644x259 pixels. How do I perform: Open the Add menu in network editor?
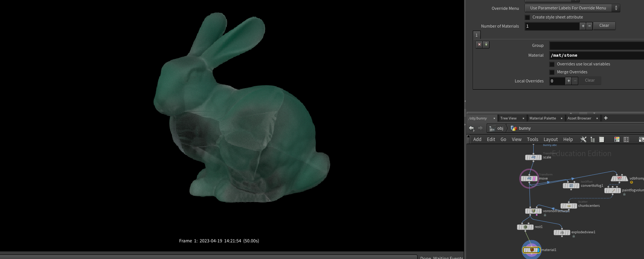[477, 140]
